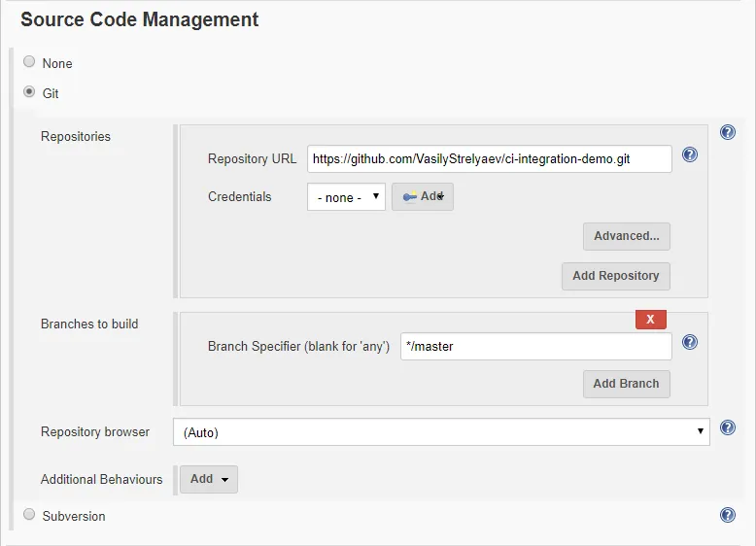The height and width of the screenshot is (546, 756).
Task: Click into the Branch Specifier field
Action: (535, 347)
